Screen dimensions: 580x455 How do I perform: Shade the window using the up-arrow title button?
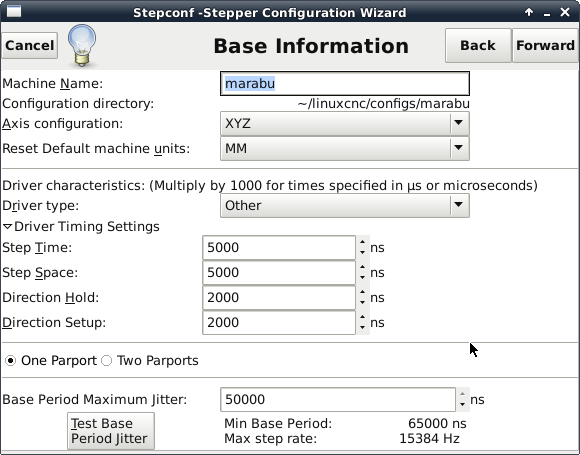pos(529,12)
